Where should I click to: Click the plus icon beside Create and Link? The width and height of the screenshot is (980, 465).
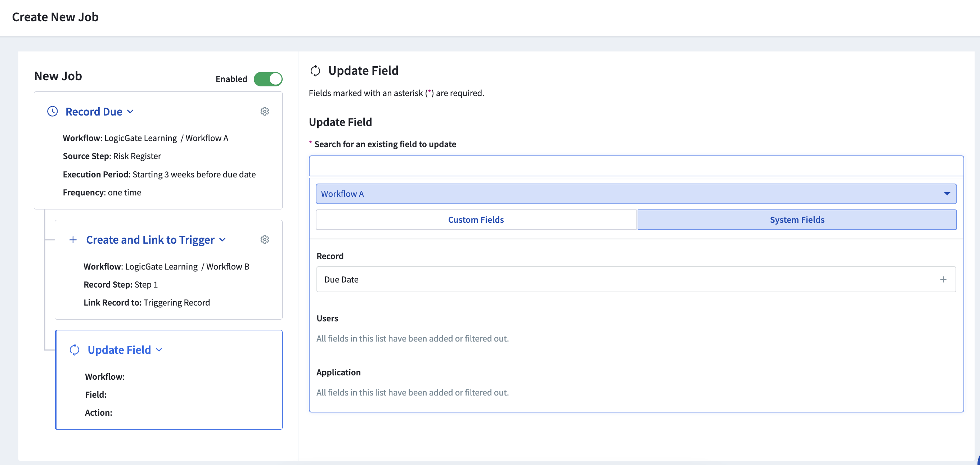click(73, 240)
